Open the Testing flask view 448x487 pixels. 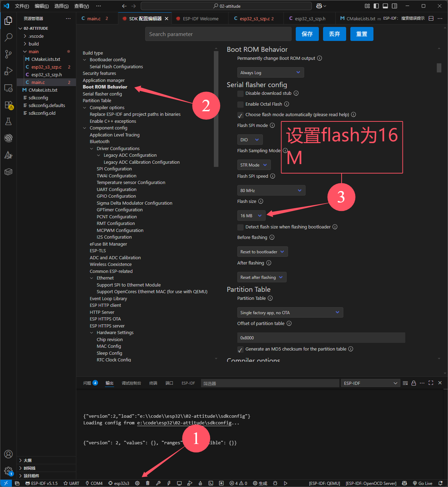[x=8, y=121]
